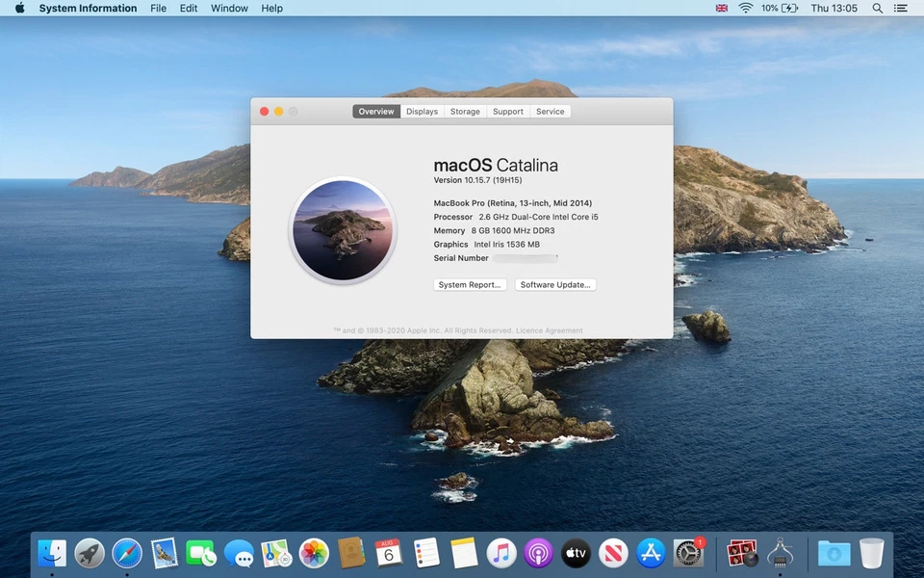Open Messages speech bubble icon

(x=240, y=554)
